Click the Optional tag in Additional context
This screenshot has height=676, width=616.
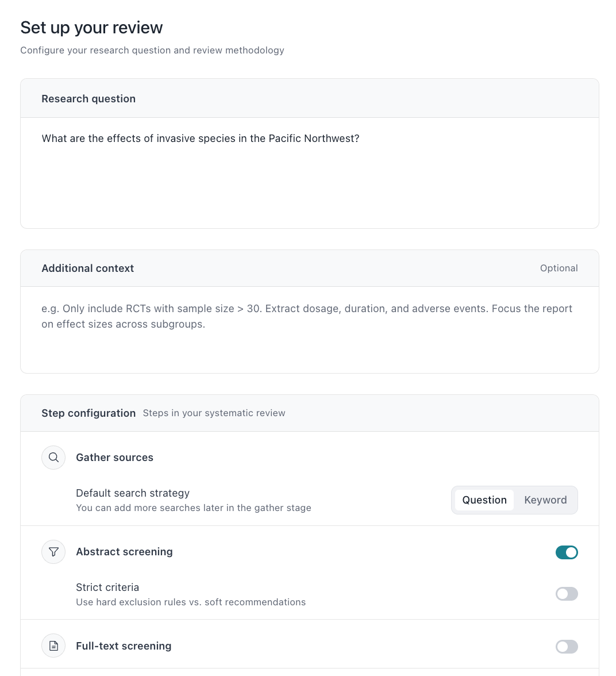(x=559, y=268)
